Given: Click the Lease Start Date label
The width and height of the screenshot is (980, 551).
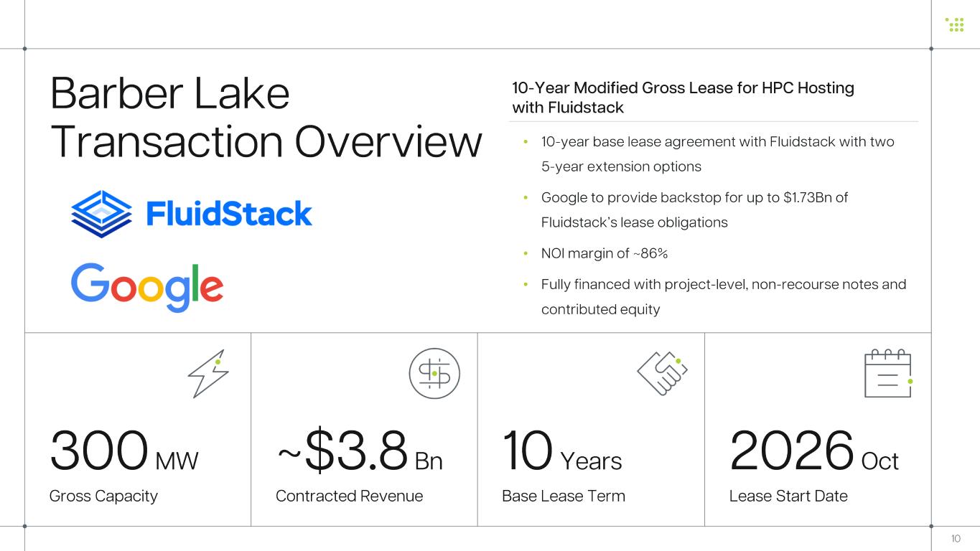Looking at the screenshot, I should pyautogui.click(x=788, y=496).
